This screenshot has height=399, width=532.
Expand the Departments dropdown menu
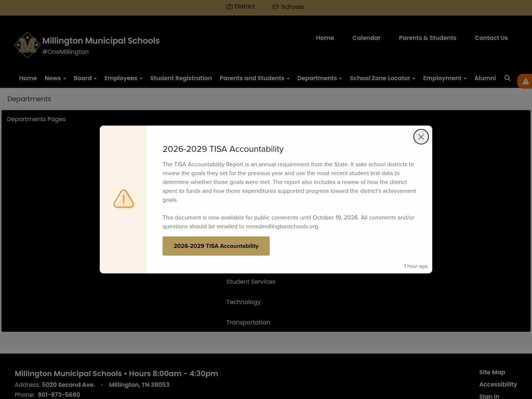pos(320,78)
